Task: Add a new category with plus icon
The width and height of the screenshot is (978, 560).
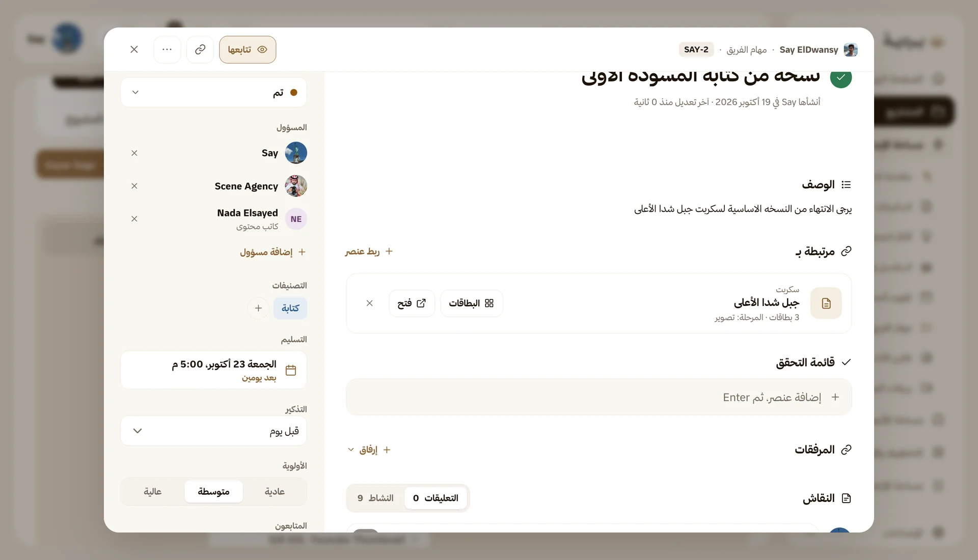Action: [x=258, y=308]
